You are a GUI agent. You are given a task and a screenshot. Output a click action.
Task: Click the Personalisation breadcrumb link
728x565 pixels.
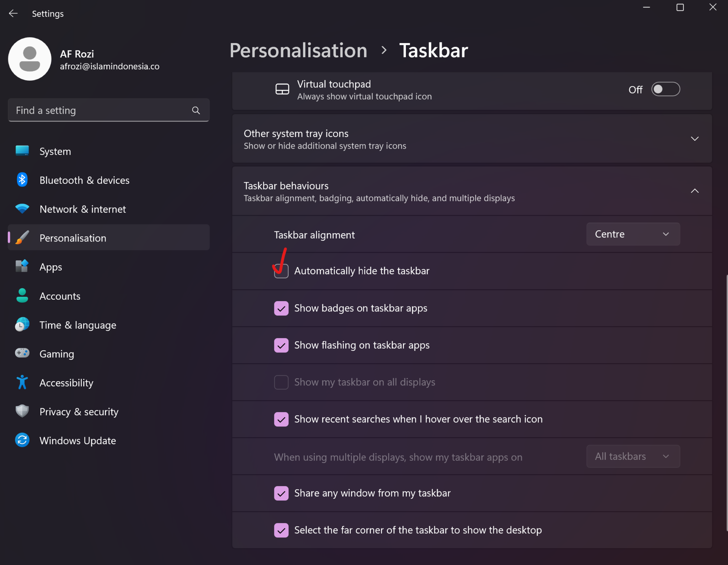(298, 50)
